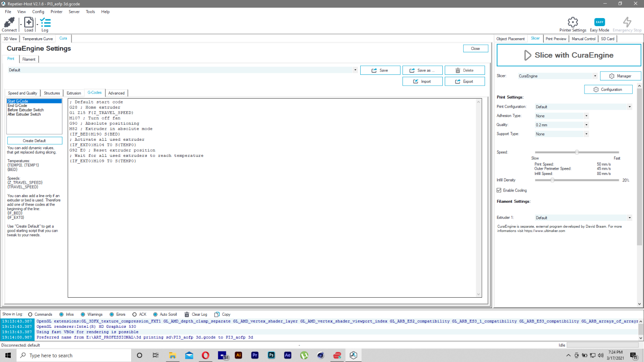
Task: Click the Load file icon
Action: click(x=29, y=23)
